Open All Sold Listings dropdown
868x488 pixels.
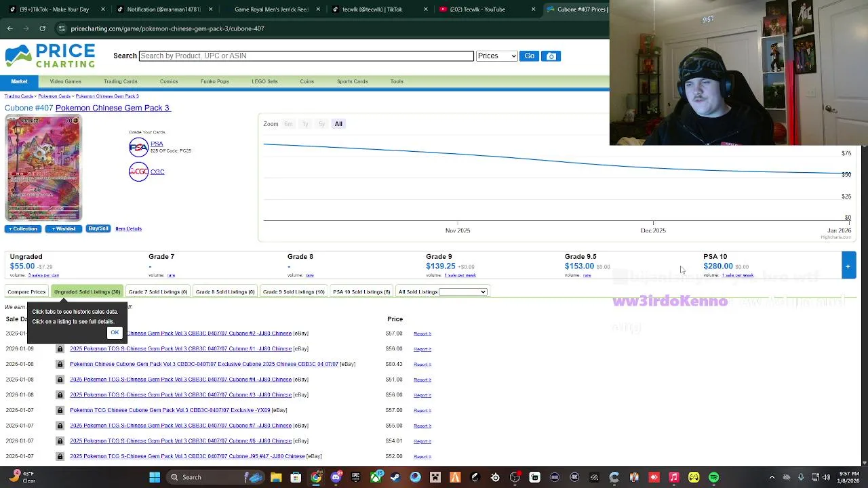click(462, 292)
